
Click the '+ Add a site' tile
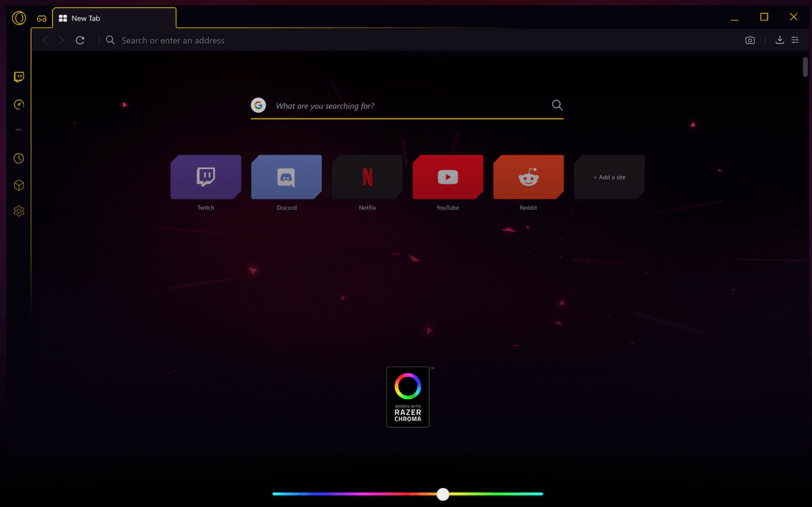click(x=609, y=177)
